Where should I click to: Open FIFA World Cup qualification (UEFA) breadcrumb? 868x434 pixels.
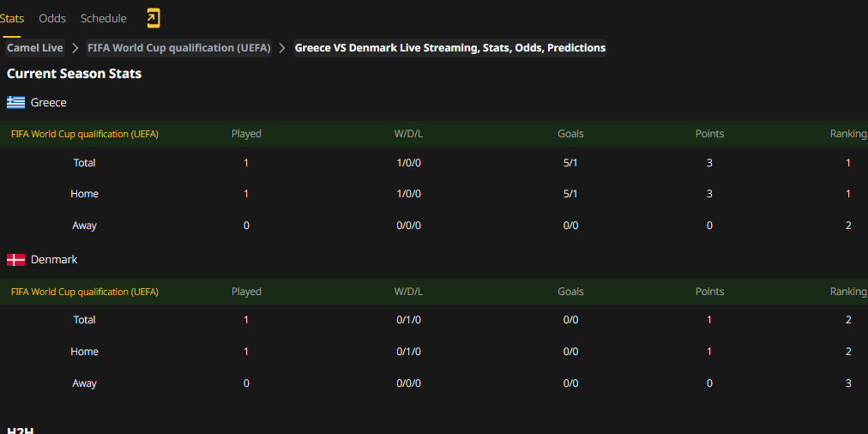point(178,48)
